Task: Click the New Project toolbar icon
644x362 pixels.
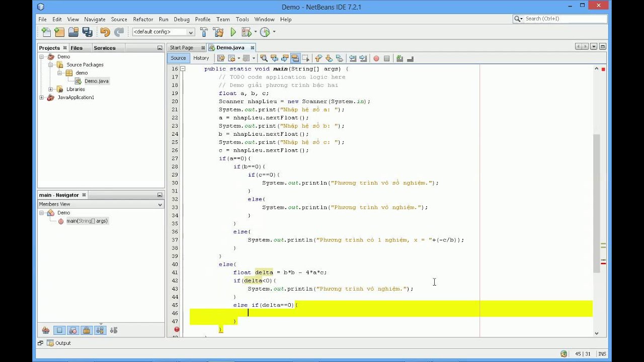Action: tap(59, 32)
